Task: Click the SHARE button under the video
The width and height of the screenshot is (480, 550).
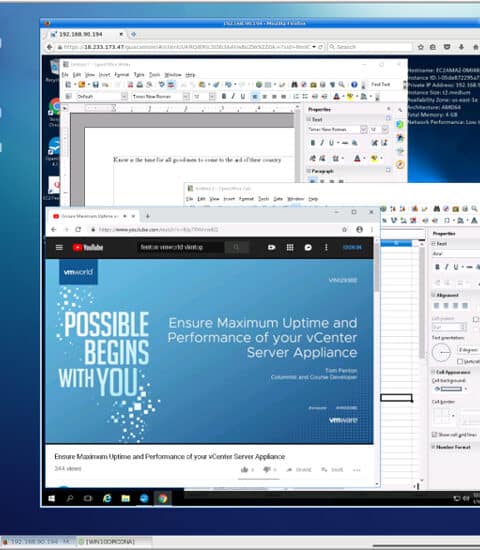Action: pos(299,470)
